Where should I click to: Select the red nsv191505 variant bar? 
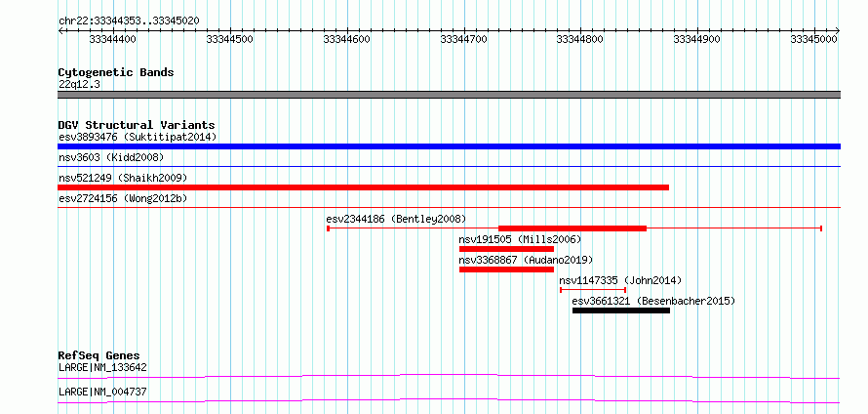(506, 249)
